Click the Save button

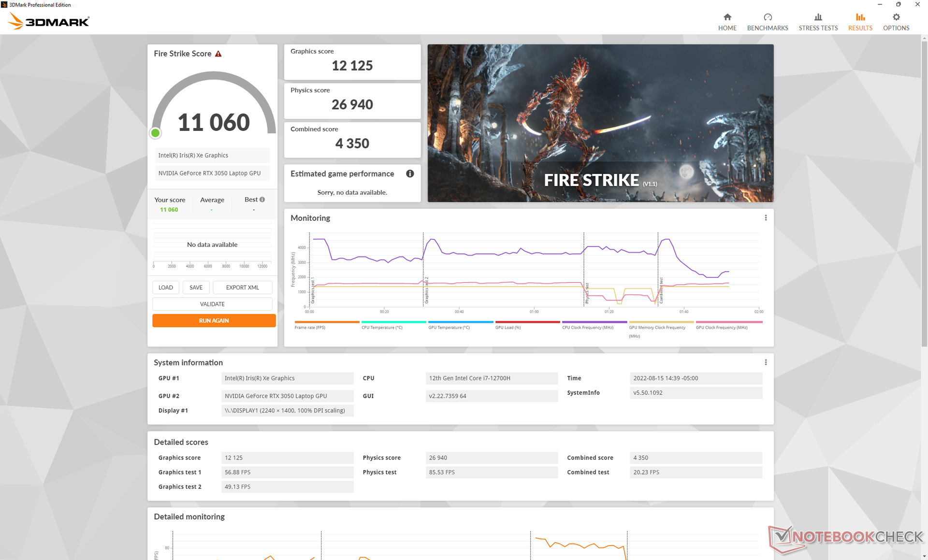click(196, 287)
